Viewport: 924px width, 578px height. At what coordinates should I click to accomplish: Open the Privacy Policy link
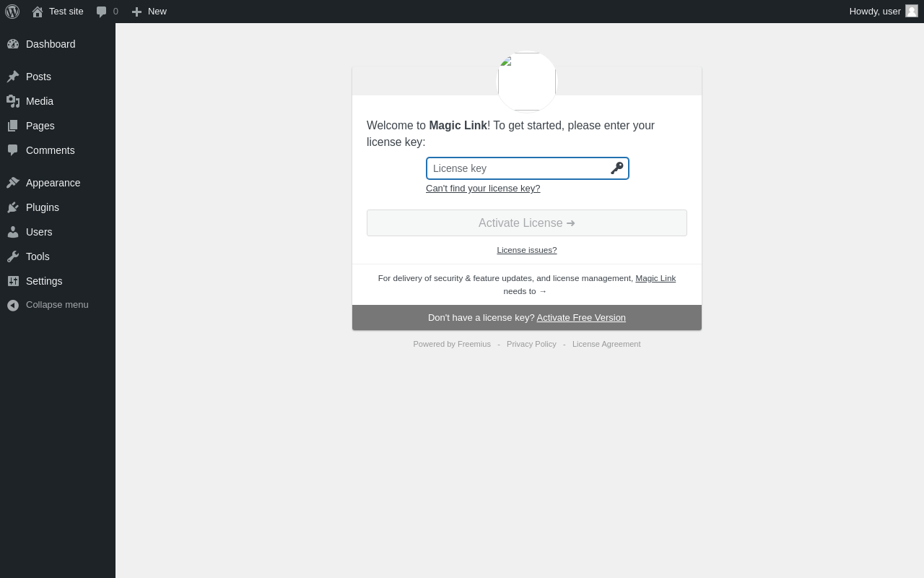(531, 344)
